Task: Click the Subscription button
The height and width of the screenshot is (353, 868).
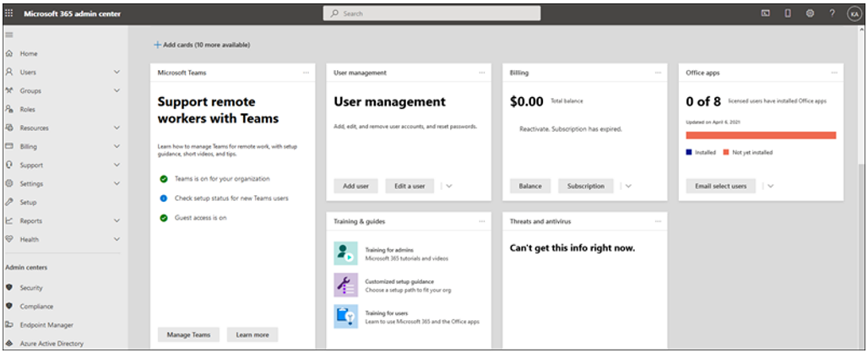Action: coord(586,186)
